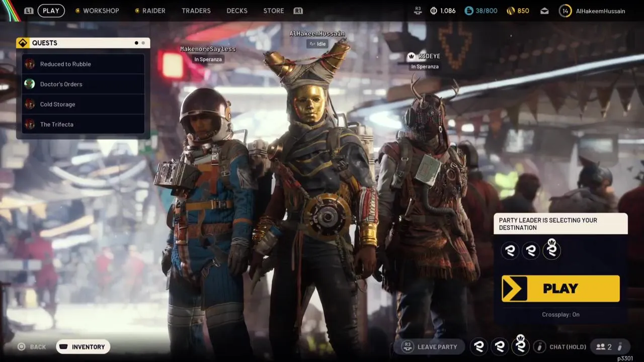This screenshot has height=362, width=644.
Task: Click the crowned leader icon in bottom bar
Action: [521, 345]
